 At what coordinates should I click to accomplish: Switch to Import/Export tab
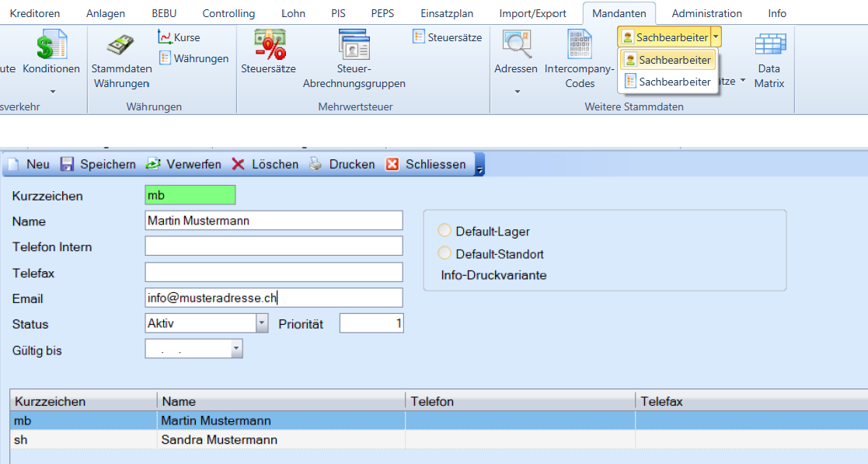point(532,13)
